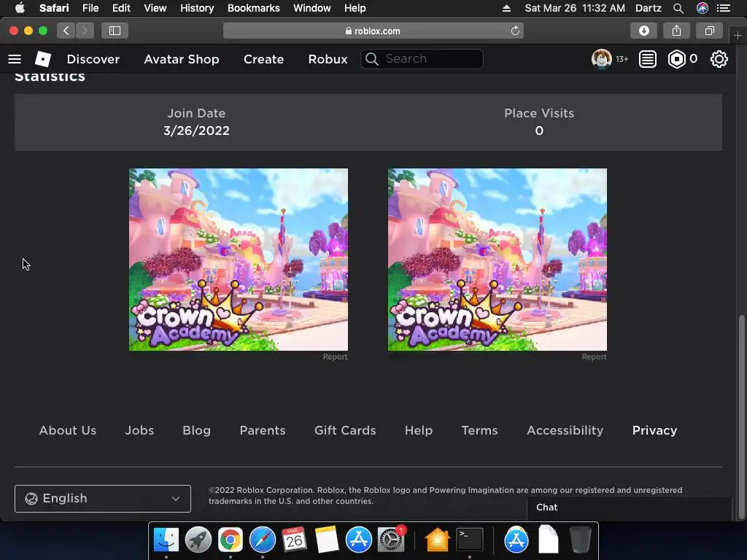This screenshot has width=747, height=560.
Task: Open the Terms footer link
Action: 480,430
